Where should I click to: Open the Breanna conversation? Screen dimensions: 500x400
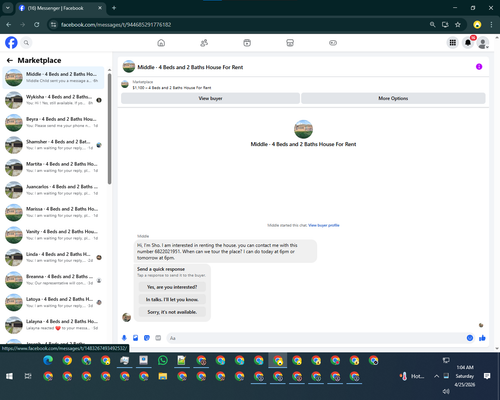[x=53, y=280]
